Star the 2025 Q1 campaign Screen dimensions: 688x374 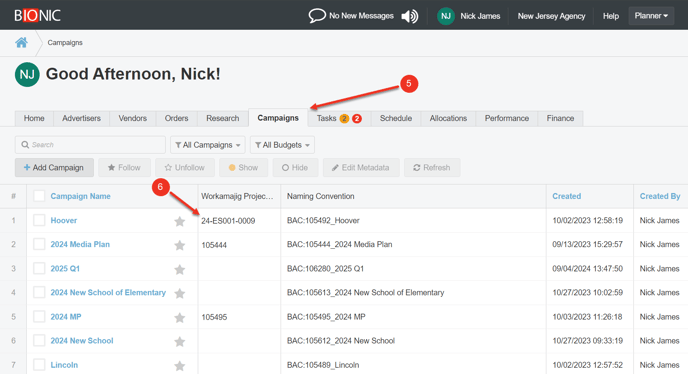click(179, 269)
